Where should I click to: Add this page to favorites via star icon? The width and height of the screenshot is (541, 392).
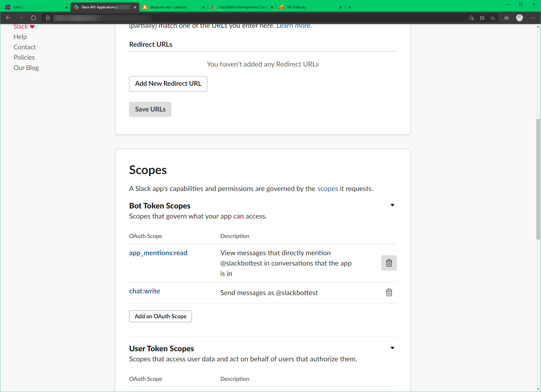493,17
